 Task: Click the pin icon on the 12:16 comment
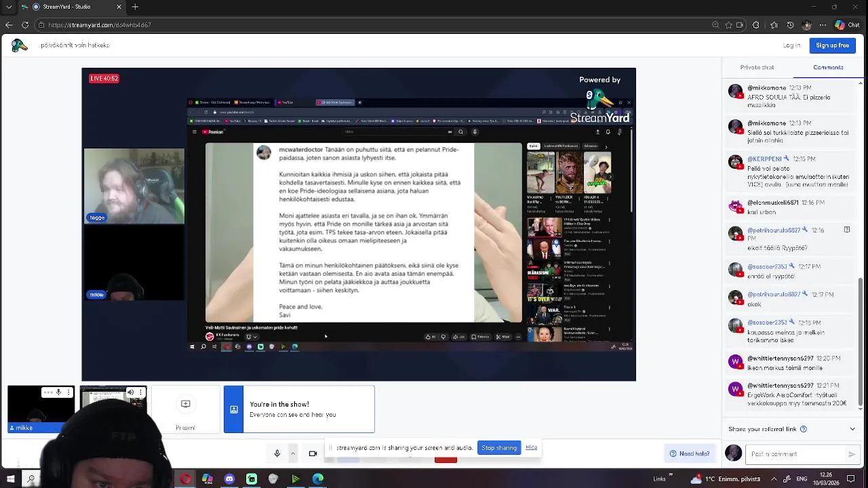tap(847, 230)
